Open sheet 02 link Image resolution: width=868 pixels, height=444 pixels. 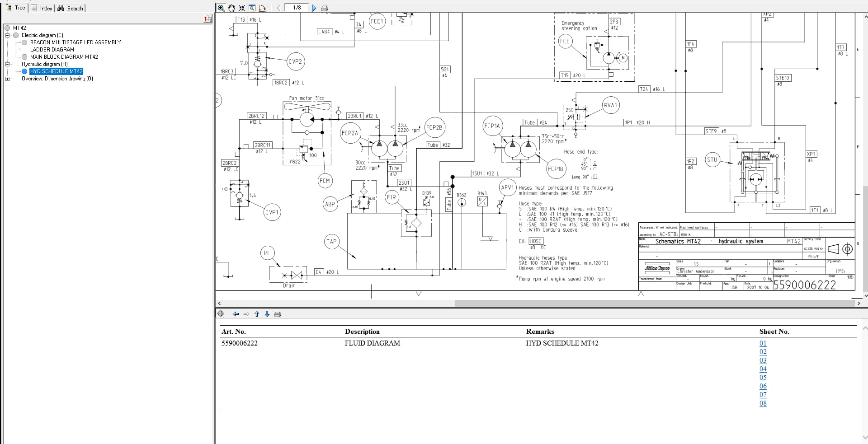(x=763, y=352)
